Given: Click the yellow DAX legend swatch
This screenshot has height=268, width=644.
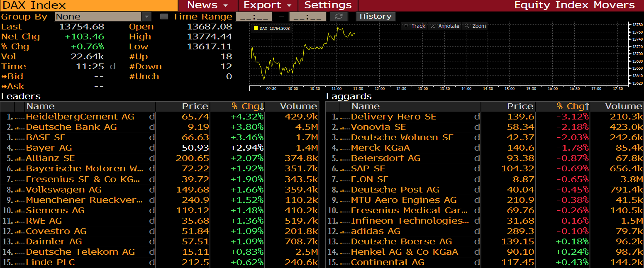Looking at the screenshot, I should tap(256, 28).
